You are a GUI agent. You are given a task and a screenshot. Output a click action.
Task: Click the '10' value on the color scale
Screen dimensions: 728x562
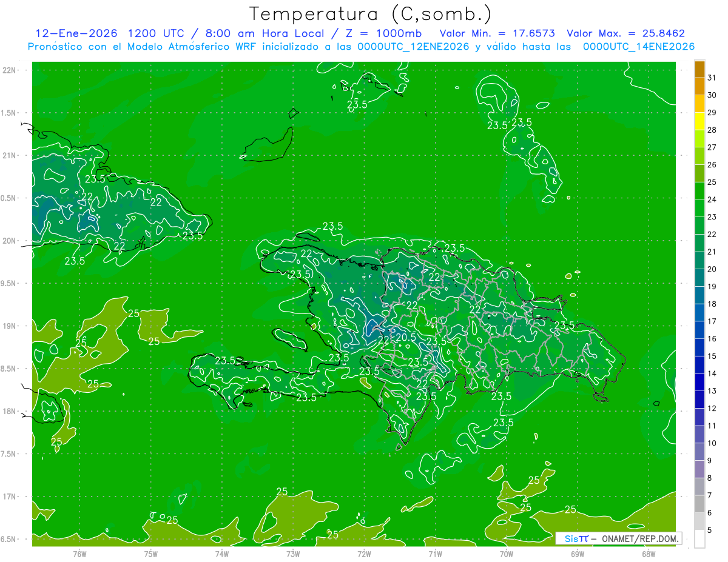[712, 443]
